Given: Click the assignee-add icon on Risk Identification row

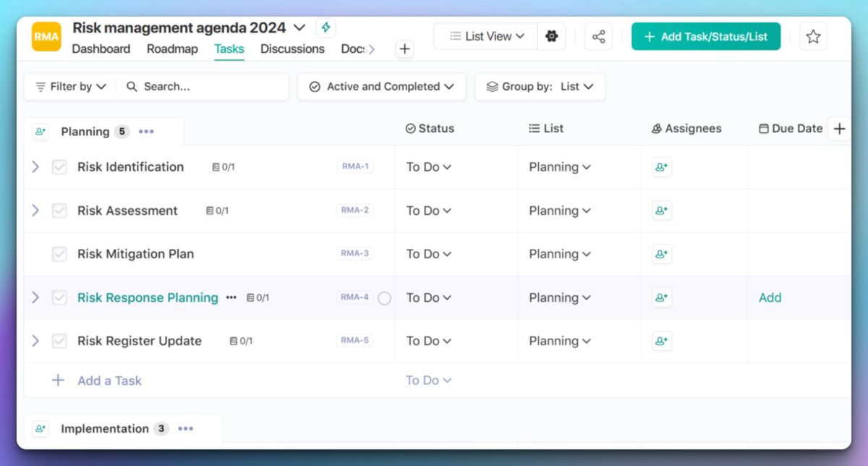Looking at the screenshot, I should pyautogui.click(x=661, y=167).
